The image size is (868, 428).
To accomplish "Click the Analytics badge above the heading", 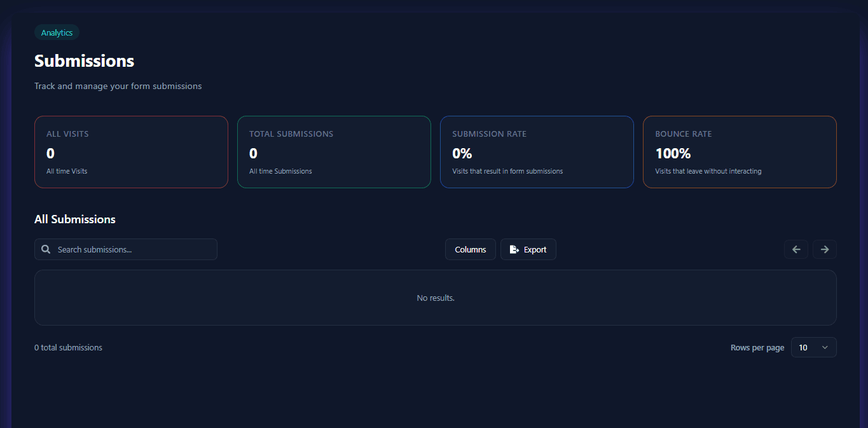I will (57, 32).
